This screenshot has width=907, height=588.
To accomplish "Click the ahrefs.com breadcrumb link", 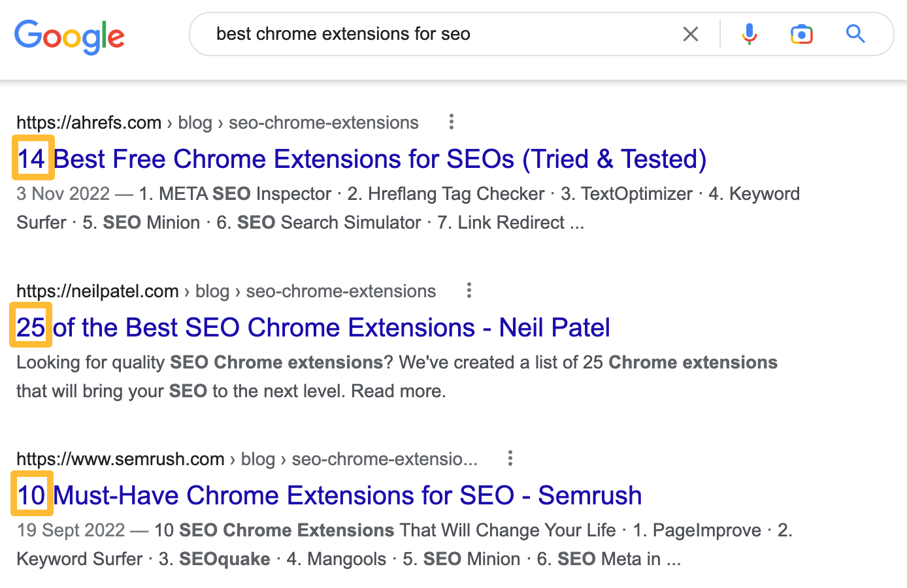I will point(89,122).
